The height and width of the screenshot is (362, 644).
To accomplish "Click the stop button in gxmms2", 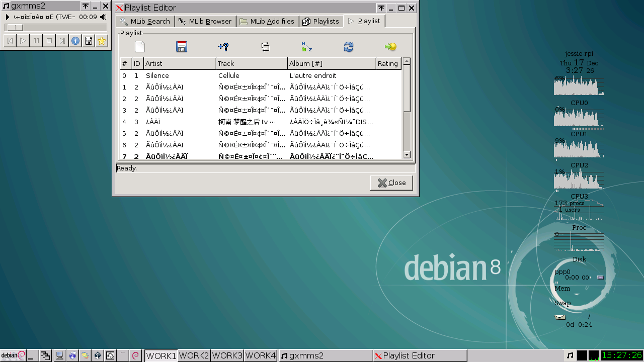I will pos(49,41).
